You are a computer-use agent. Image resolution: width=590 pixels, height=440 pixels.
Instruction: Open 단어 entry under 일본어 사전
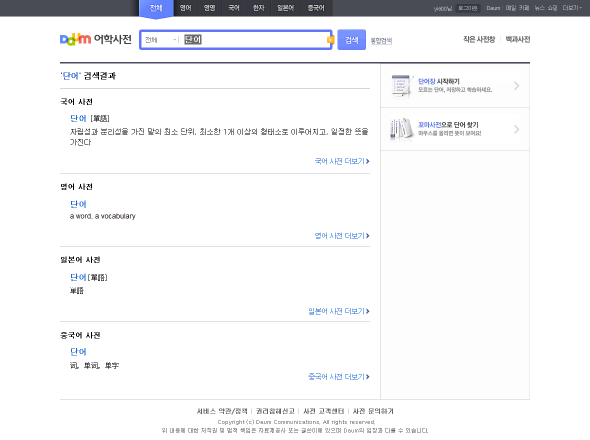(x=78, y=277)
